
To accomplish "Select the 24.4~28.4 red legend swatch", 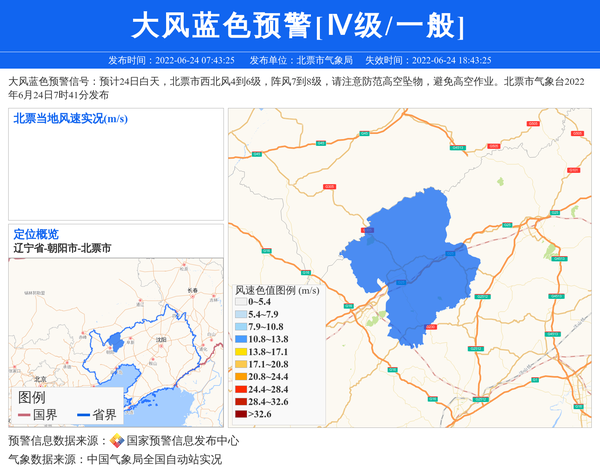I will coord(240,389).
